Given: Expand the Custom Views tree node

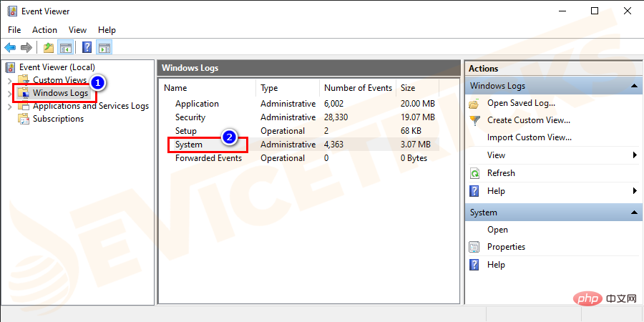Looking at the screenshot, I should click(x=9, y=80).
